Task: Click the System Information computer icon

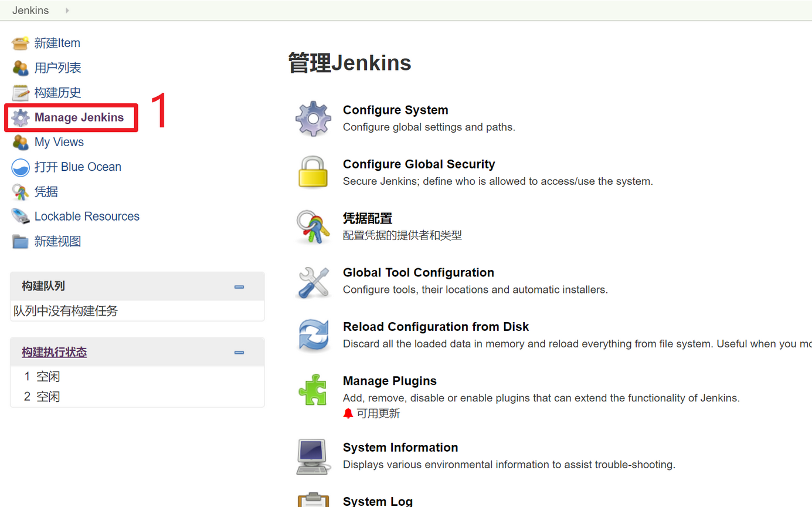Action: tap(314, 457)
